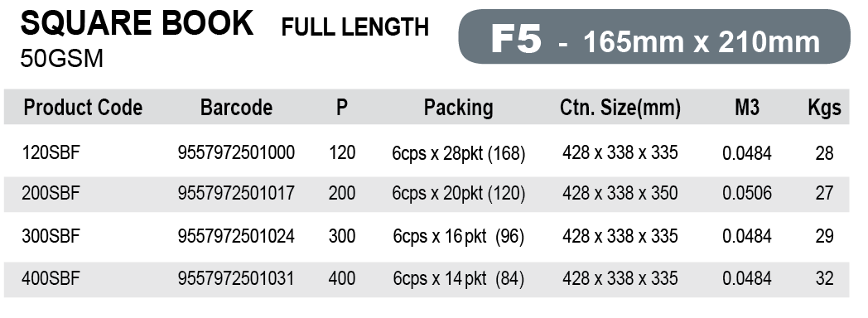Click barcode 9557972501031
This screenshot has height=318, width=868.
(x=236, y=277)
